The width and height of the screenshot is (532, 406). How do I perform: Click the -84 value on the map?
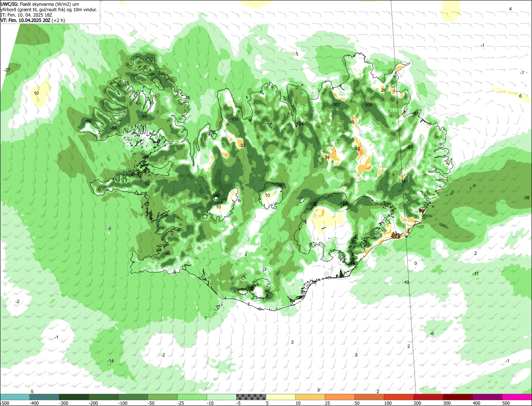pyautogui.click(x=113, y=128)
